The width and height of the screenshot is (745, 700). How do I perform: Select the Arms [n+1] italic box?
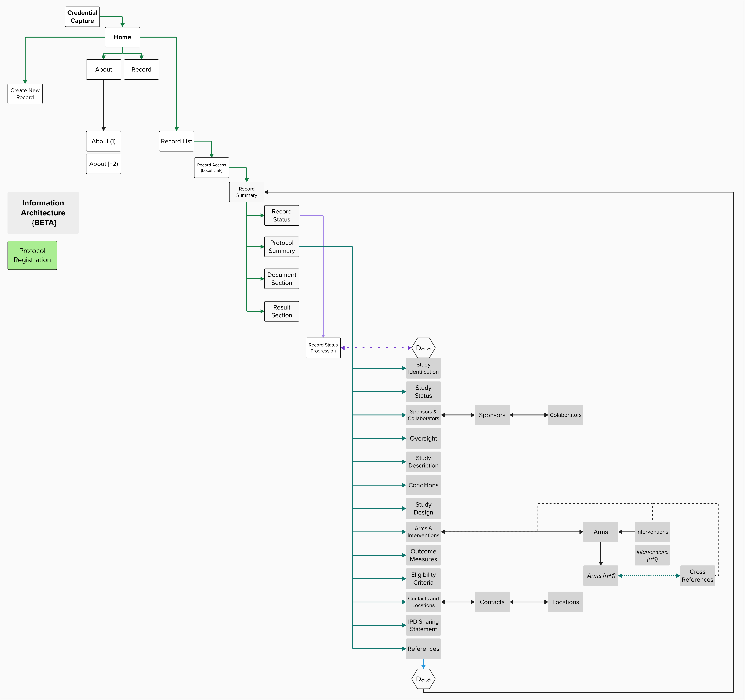(x=600, y=576)
